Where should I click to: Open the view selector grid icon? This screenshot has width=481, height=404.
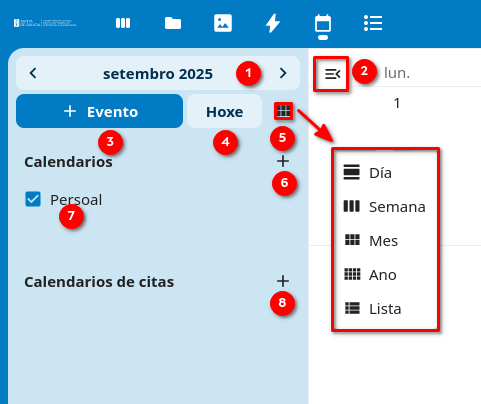283,111
